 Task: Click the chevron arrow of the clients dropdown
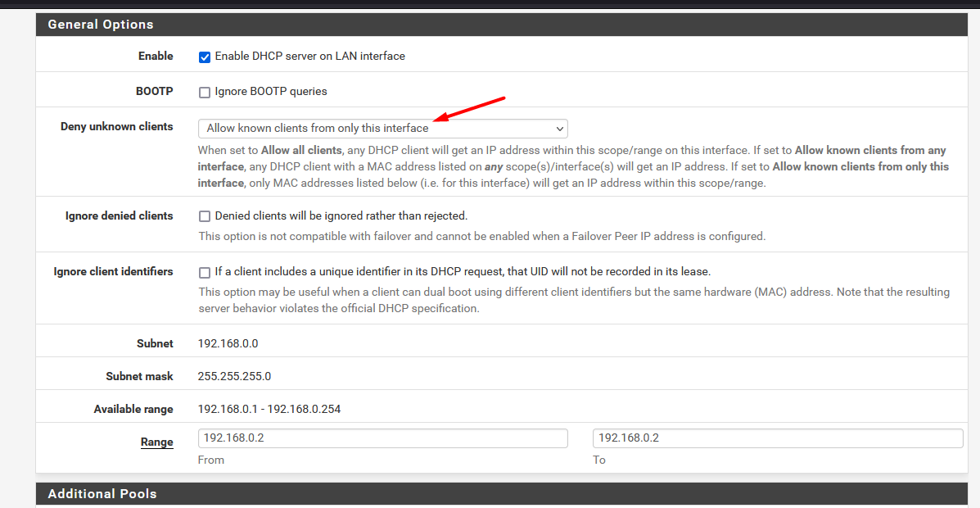click(560, 129)
